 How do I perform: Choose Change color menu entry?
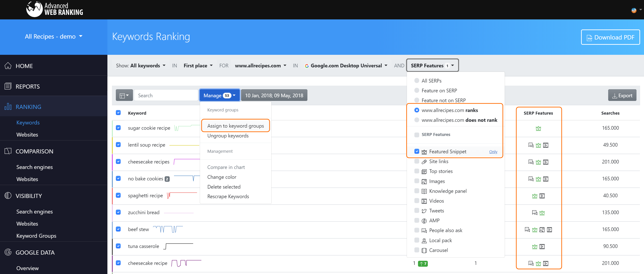click(x=222, y=177)
